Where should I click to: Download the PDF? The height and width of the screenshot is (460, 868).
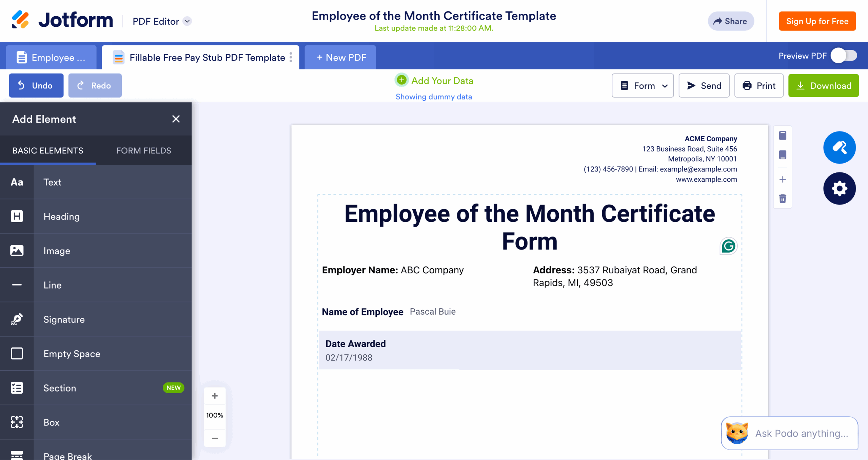[x=823, y=85]
